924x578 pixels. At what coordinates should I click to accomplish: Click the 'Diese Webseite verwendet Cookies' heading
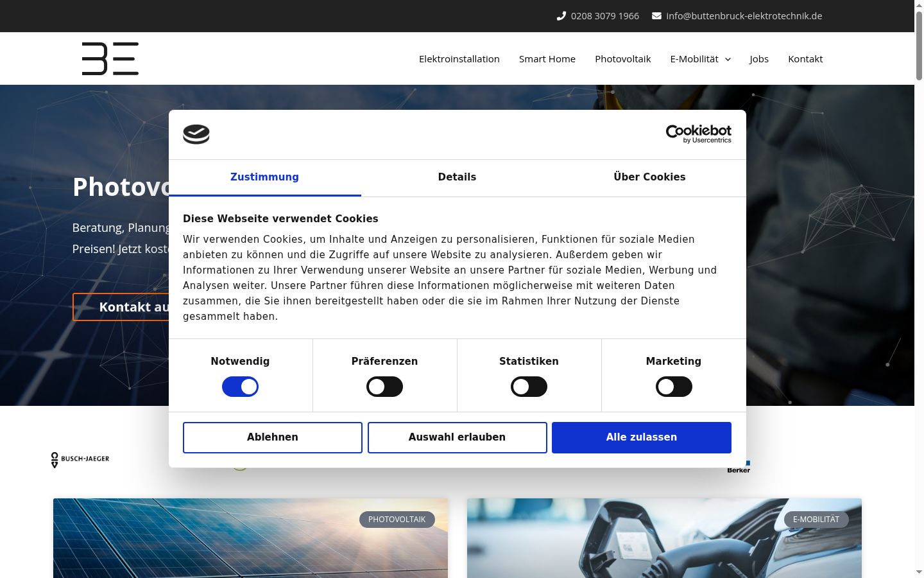[280, 219]
